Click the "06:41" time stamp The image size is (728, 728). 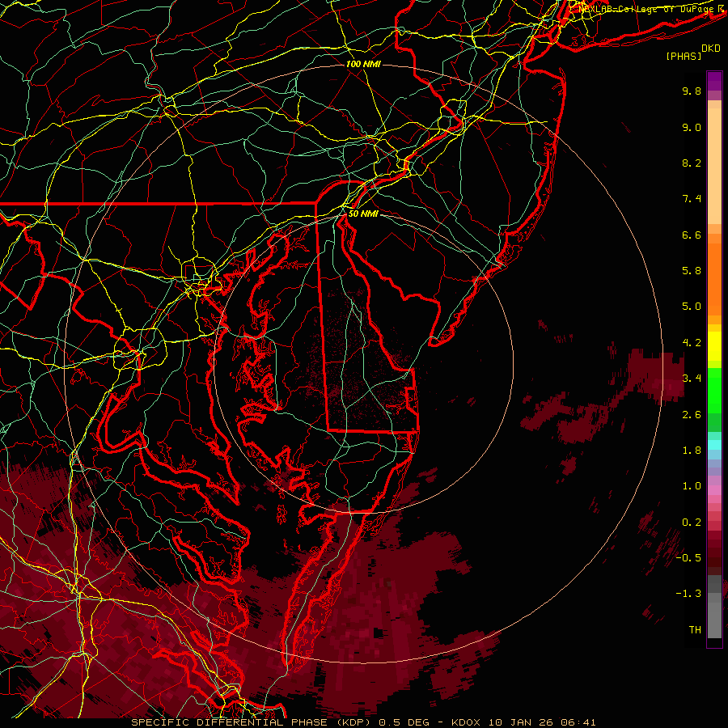point(578,722)
